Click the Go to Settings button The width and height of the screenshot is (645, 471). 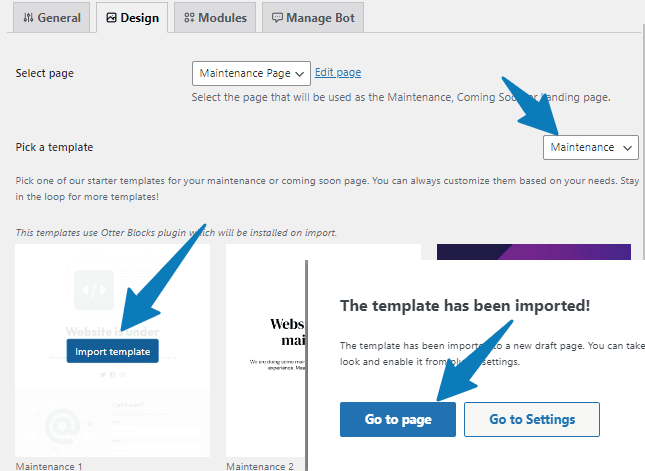tap(531, 420)
